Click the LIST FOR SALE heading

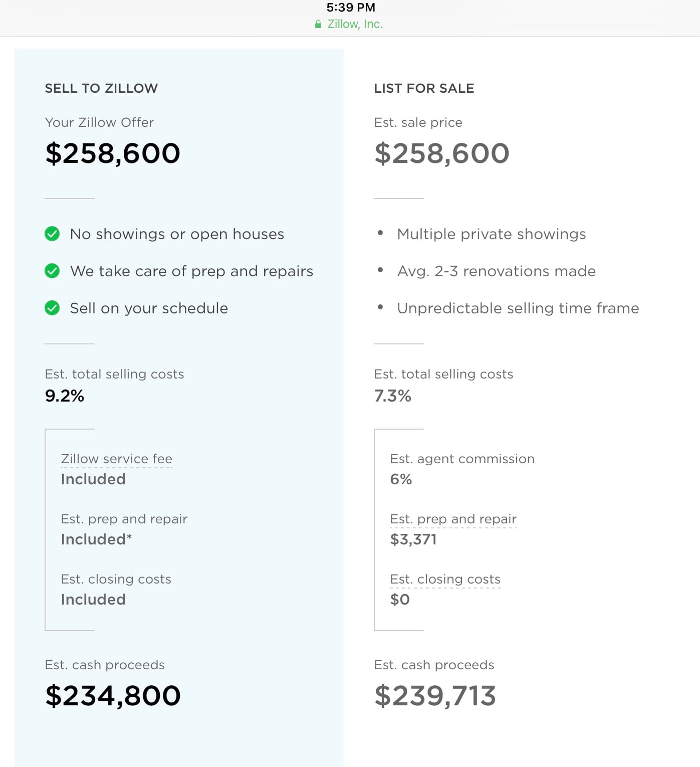[x=424, y=88]
